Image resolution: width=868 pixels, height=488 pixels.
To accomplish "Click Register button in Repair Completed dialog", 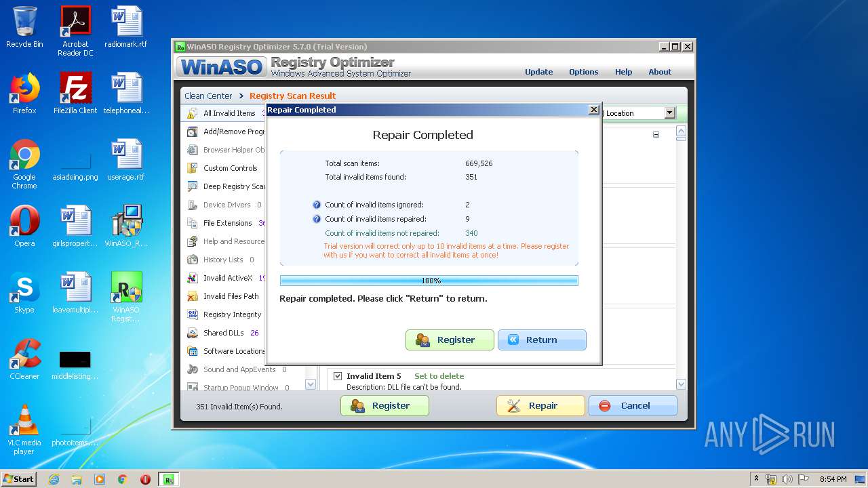I will coord(450,340).
